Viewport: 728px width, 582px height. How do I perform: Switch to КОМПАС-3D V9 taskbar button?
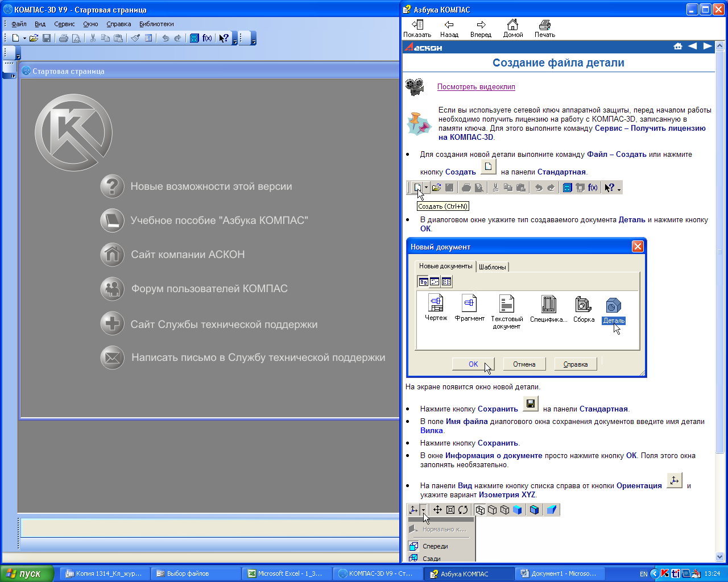(377, 573)
